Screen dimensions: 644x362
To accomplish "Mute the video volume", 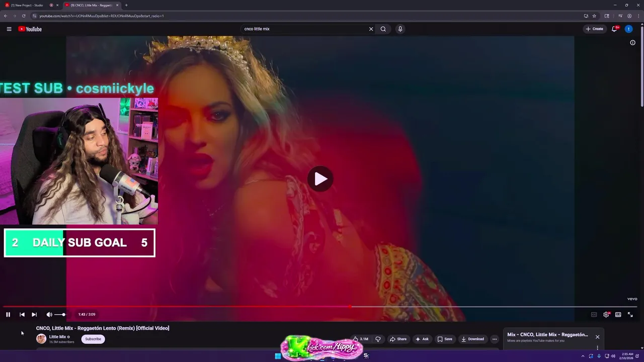I will click(x=49, y=315).
